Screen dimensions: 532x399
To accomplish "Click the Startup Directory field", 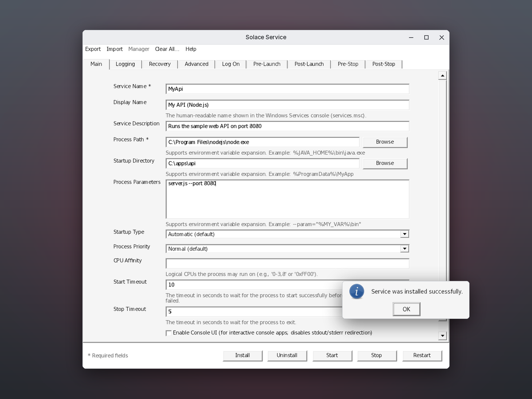I will [262, 164].
